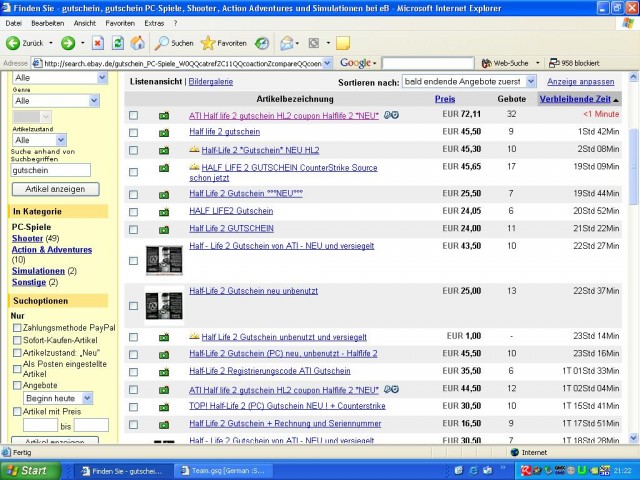
Task: Open the Media/History globe icon
Action: pyautogui.click(x=262, y=43)
